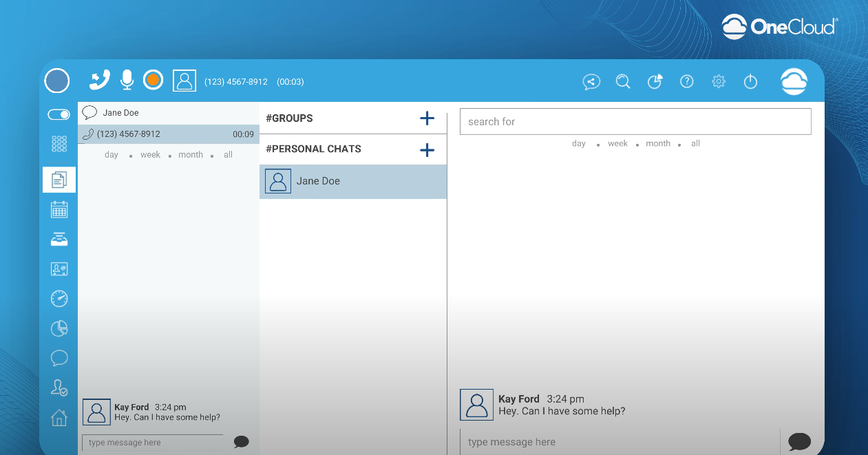Click Kay Ford avatar in main chat
Screen dimensions: 868x455
(476, 405)
